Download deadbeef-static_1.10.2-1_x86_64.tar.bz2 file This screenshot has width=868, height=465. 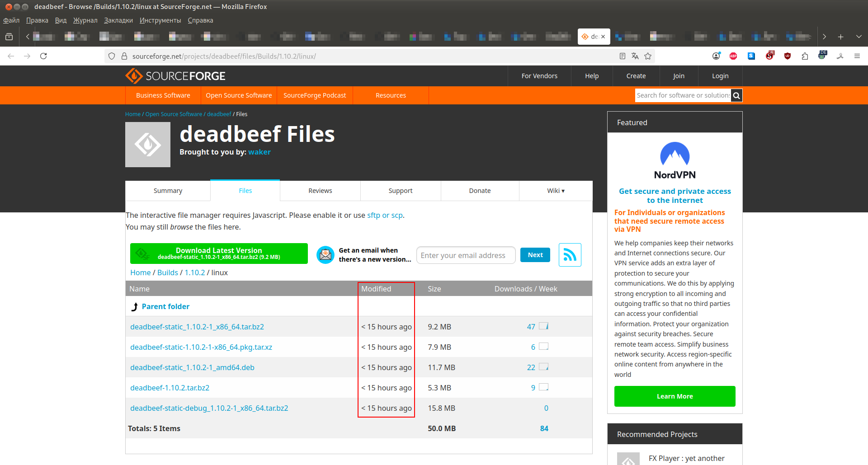tap(197, 327)
